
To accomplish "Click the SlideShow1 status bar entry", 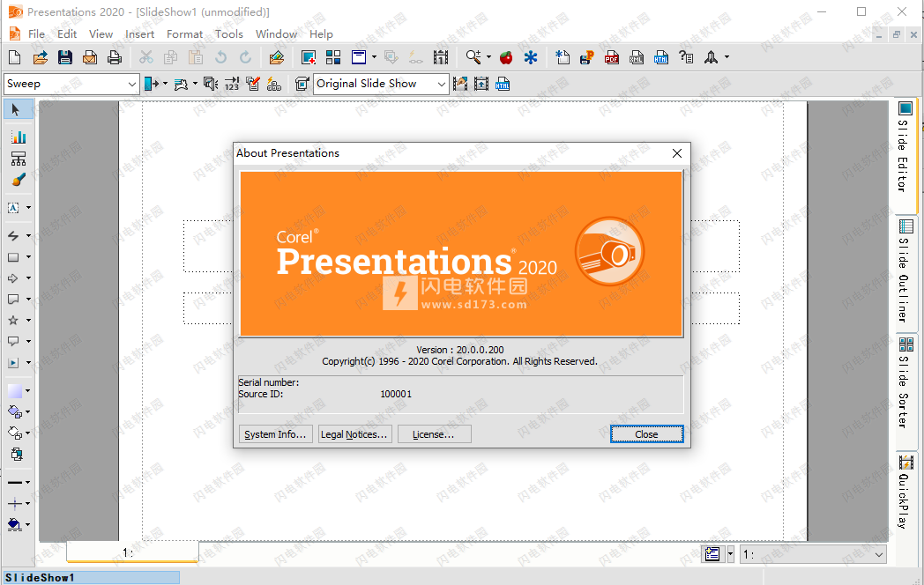I will 92,577.
